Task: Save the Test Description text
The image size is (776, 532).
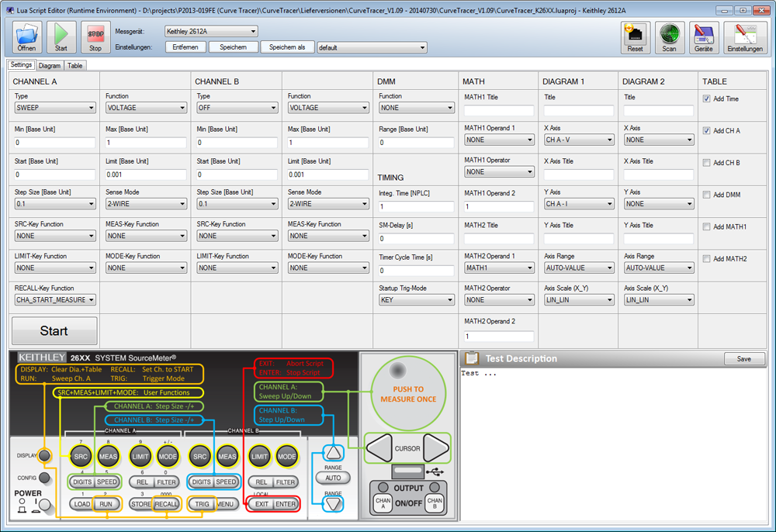Action: [x=743, y=359]
